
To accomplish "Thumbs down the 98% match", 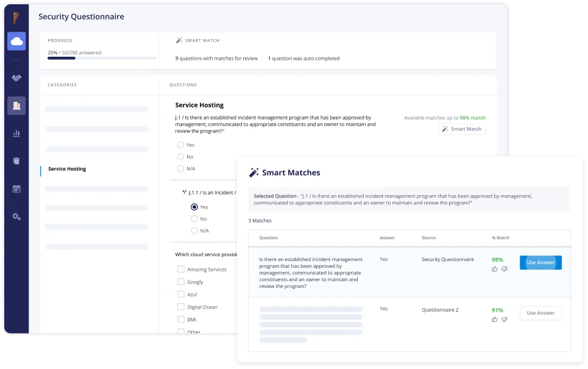I will pyautogui.click(x=505, y=269).
